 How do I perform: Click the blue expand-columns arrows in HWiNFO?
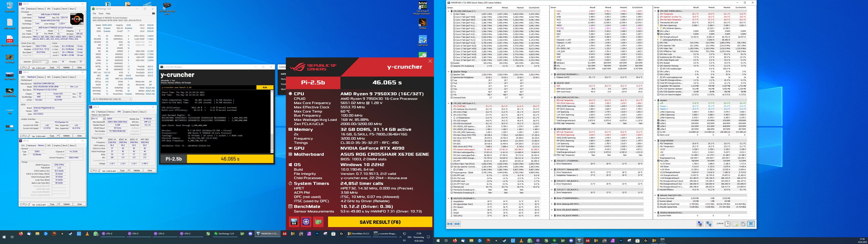point(450,224)
